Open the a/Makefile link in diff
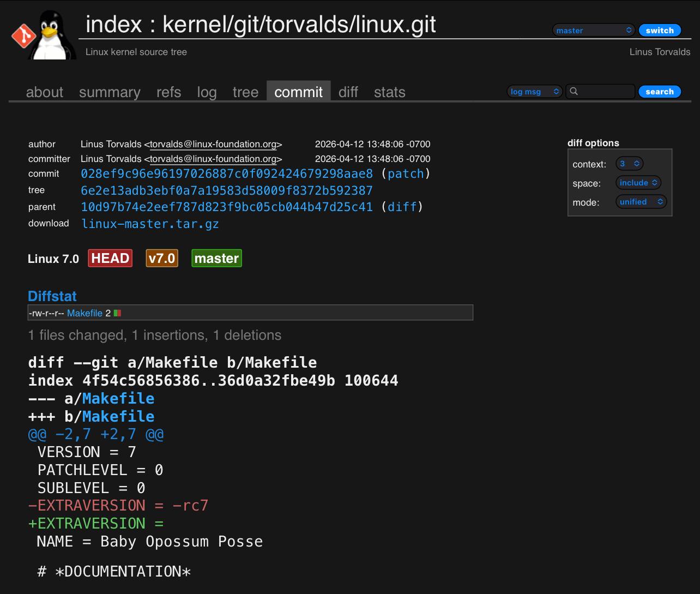 [118, 399]
